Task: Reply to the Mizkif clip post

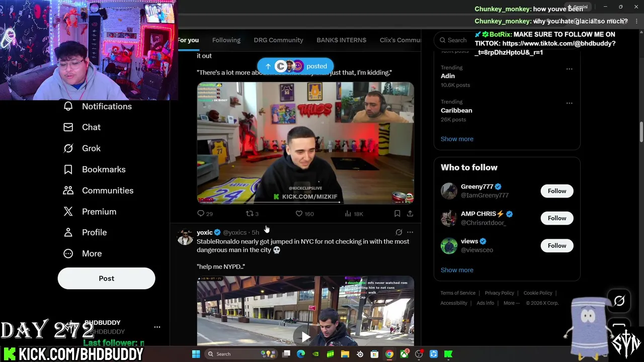Action: [x=205, y=214]
